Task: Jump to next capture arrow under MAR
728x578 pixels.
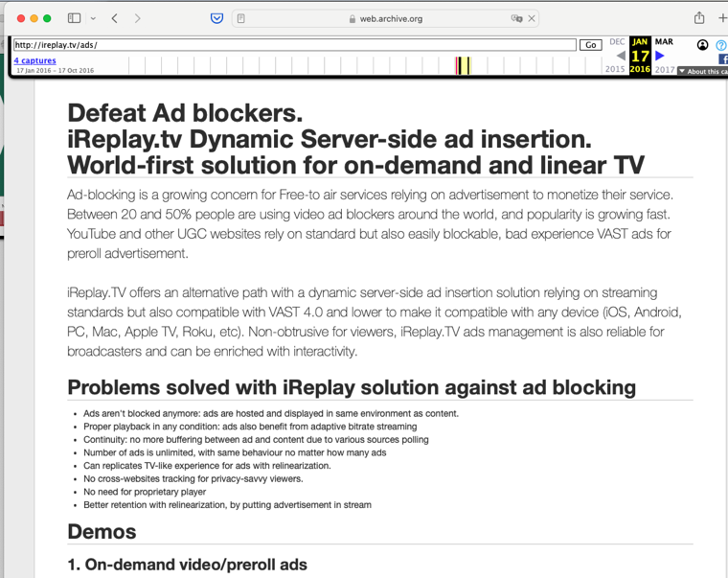Action: [x=660, y=56]
